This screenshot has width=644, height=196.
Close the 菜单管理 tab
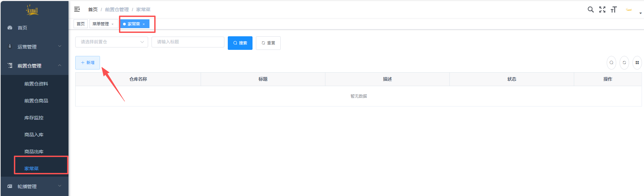[113, 24]
